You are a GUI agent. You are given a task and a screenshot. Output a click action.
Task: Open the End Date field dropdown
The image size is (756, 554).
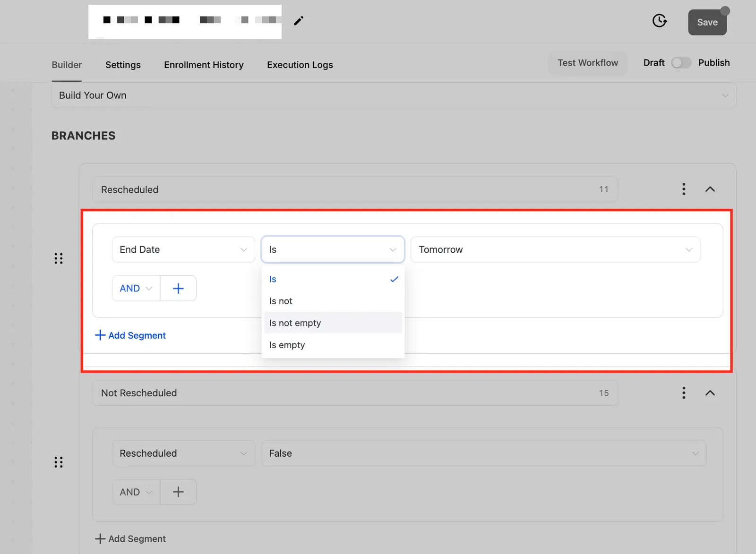pyautogui.click(x=183, y=249)
